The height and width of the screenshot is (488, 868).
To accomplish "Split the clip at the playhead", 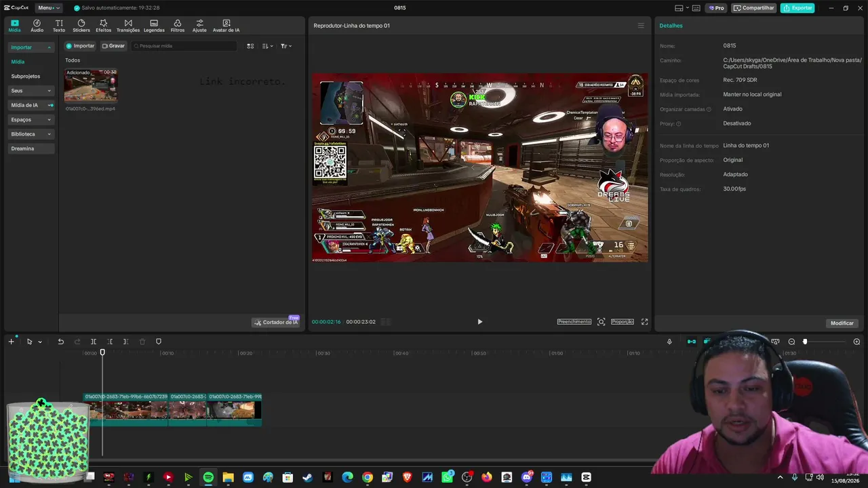I will pos(94,342).
